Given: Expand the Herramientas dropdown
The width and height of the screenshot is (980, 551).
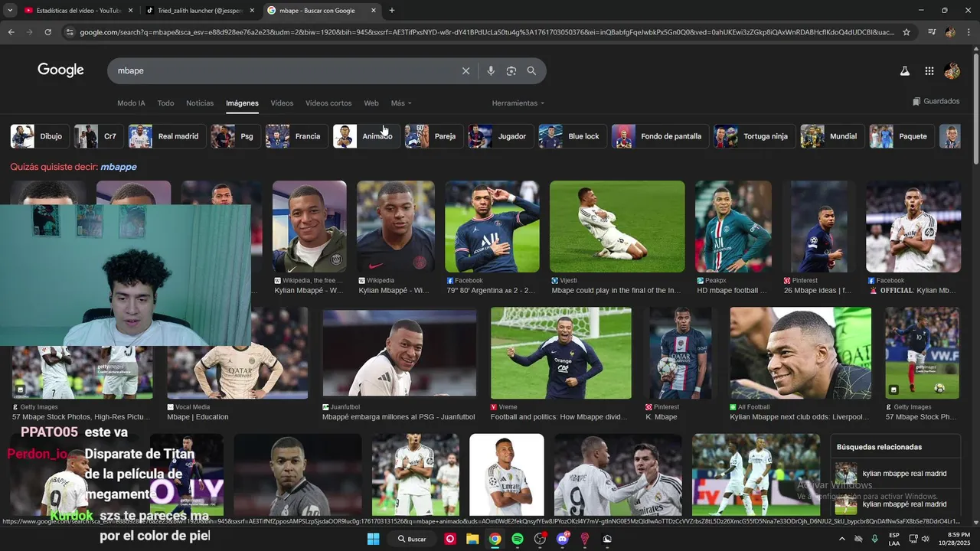Looking at the screenshot, I should coord(518,103).
